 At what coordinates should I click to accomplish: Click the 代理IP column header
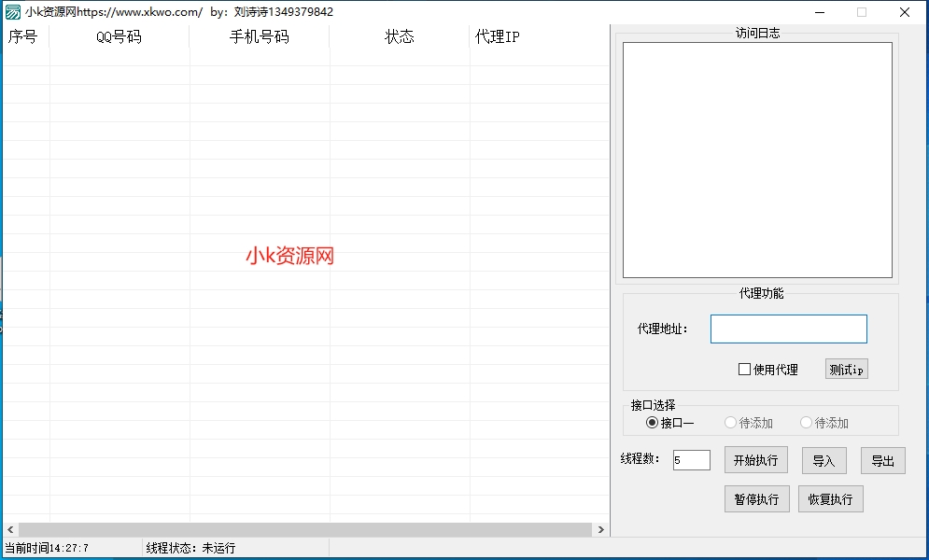[x=495, y=37]
